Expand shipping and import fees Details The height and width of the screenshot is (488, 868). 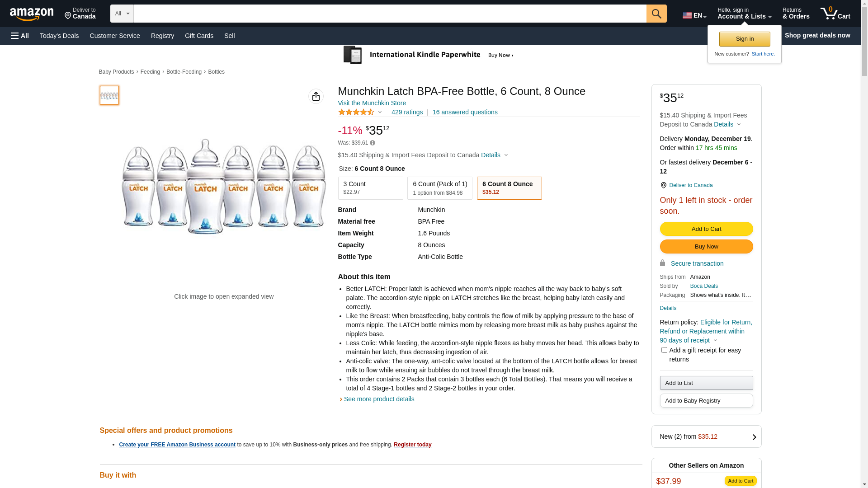tap(494, 155)
